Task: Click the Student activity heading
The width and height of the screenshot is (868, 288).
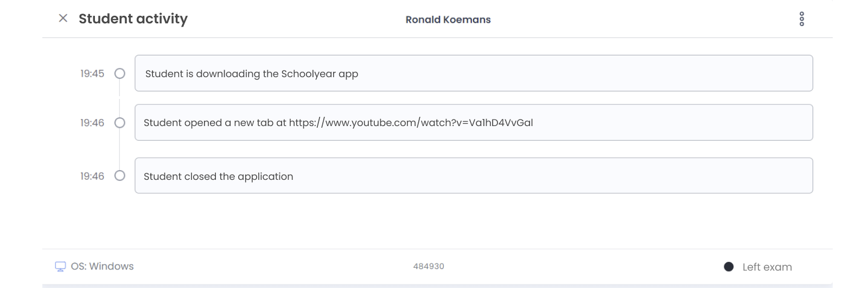Action: (133, 19)
